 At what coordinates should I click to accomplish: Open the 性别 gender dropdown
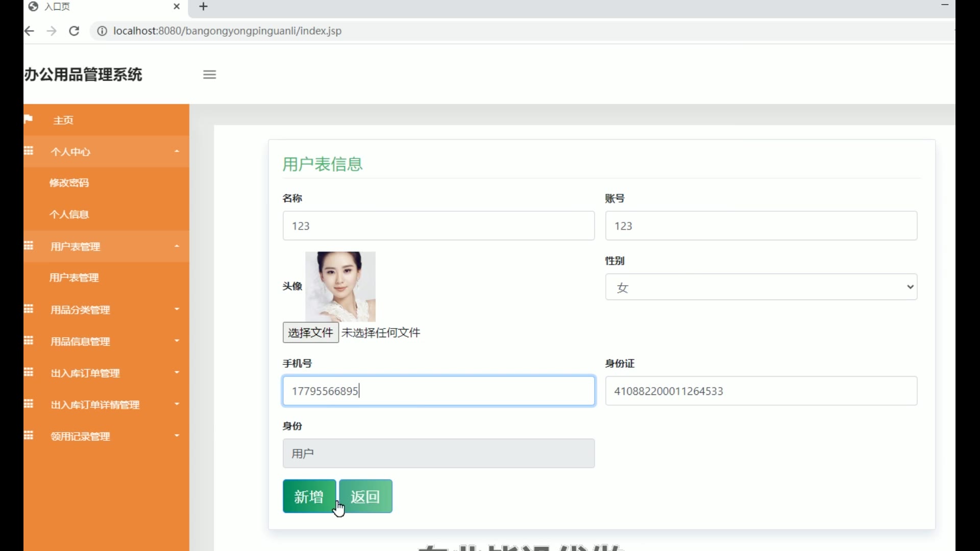pos(761,287)
